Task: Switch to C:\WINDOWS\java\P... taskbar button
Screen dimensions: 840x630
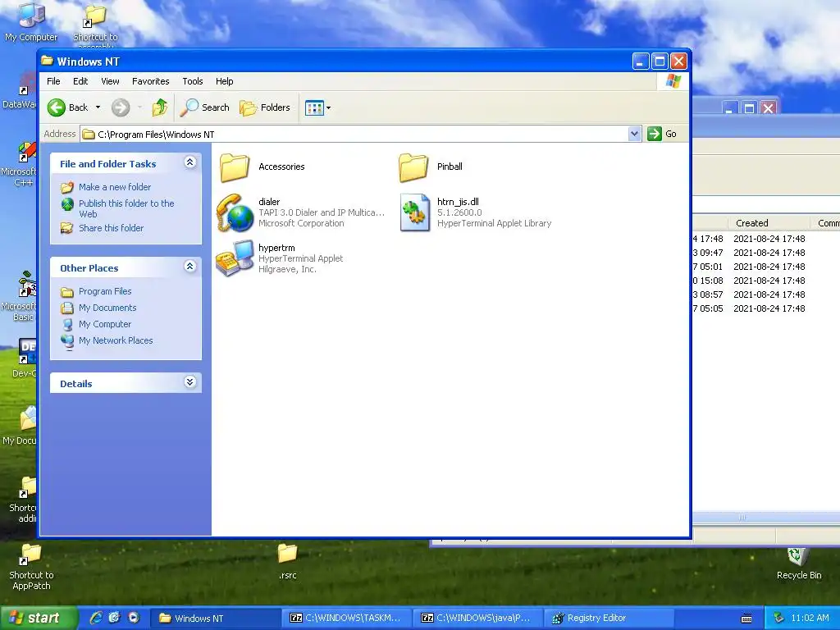Action: (478, 619)
